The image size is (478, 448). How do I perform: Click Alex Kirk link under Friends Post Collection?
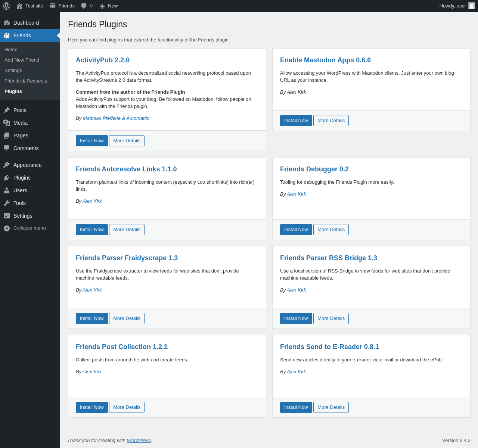92,372
